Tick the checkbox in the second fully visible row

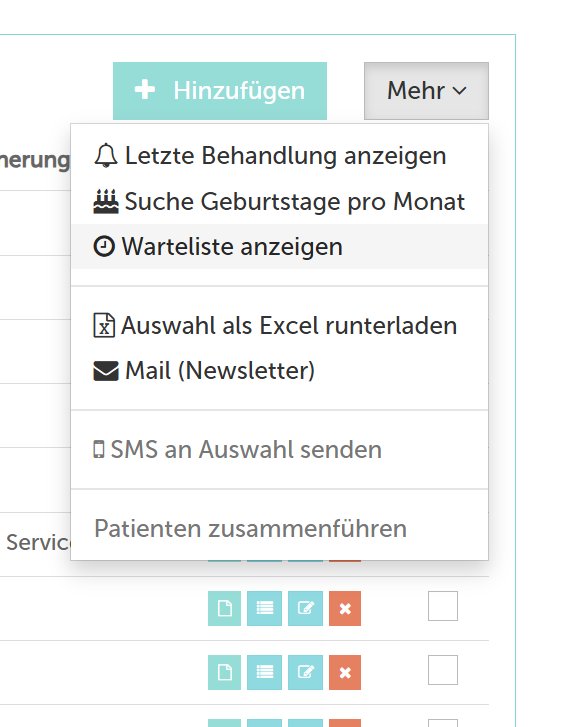click(443, 670)
